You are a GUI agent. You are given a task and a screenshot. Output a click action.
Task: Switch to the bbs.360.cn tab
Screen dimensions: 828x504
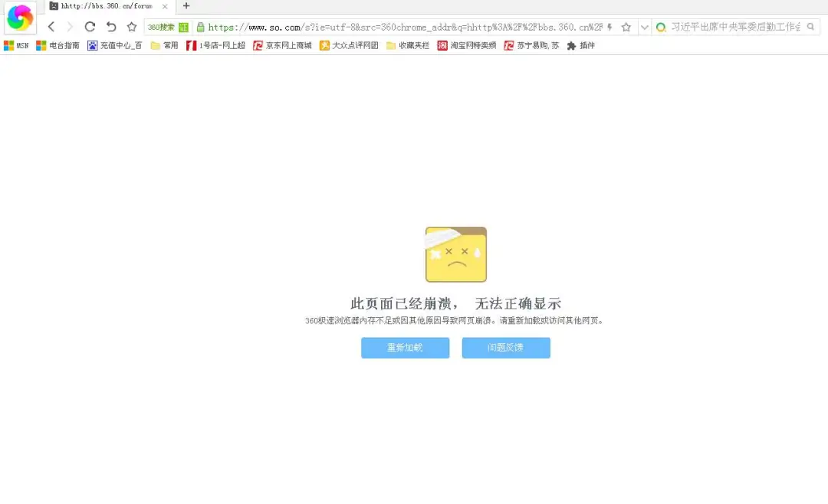(x=103, y=6)
